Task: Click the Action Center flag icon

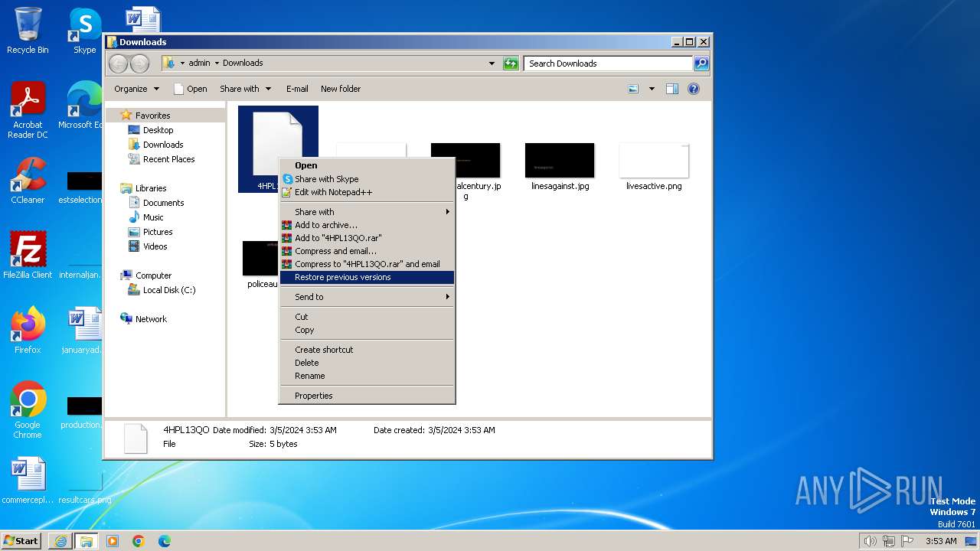Action: click(907, 541)
